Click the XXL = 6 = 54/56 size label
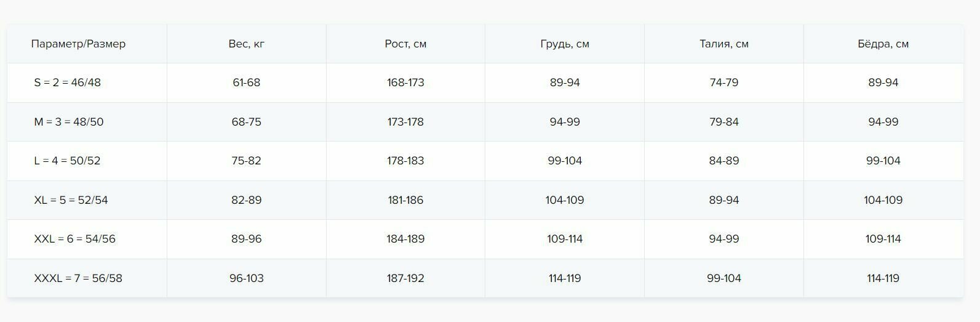This screenshot has height=322, width=980. click(x=74, y=239)
